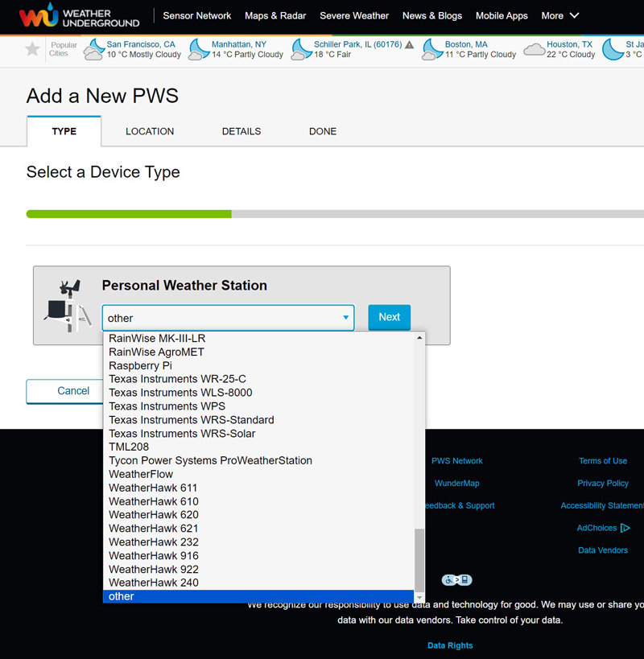Click the personal weather station illustration
The height and width of the screenshot is (659, 644).
[x=68, y=306]
